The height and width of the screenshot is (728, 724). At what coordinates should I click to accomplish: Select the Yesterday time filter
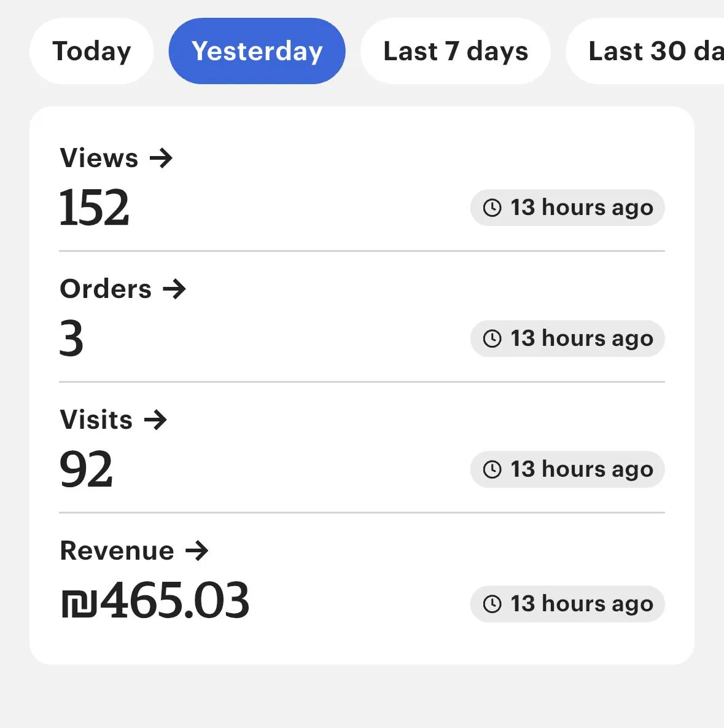click(x=257, y=51)
